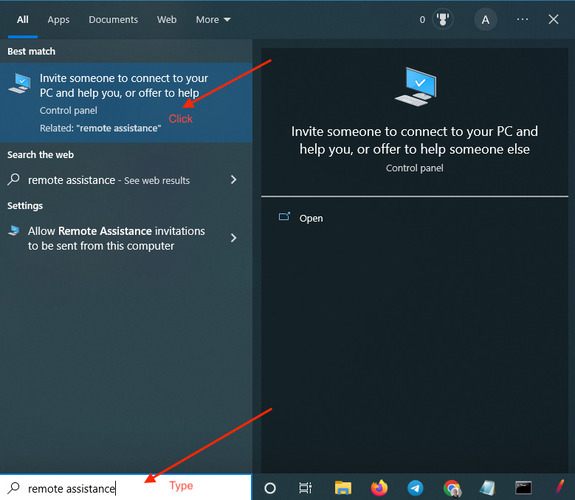Viewport: 575px width, 500px height.
Task: Focus the search box containing remote assistance
Action: point(126,488)
